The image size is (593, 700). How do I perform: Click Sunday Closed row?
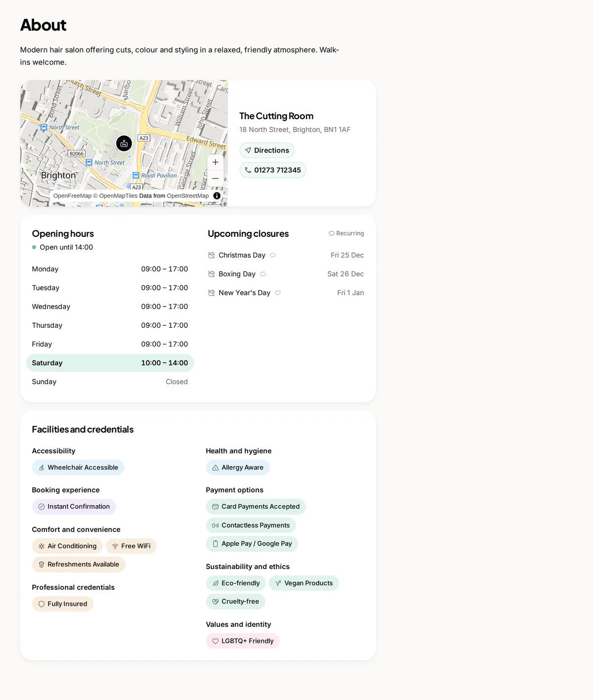click(110, 382)
